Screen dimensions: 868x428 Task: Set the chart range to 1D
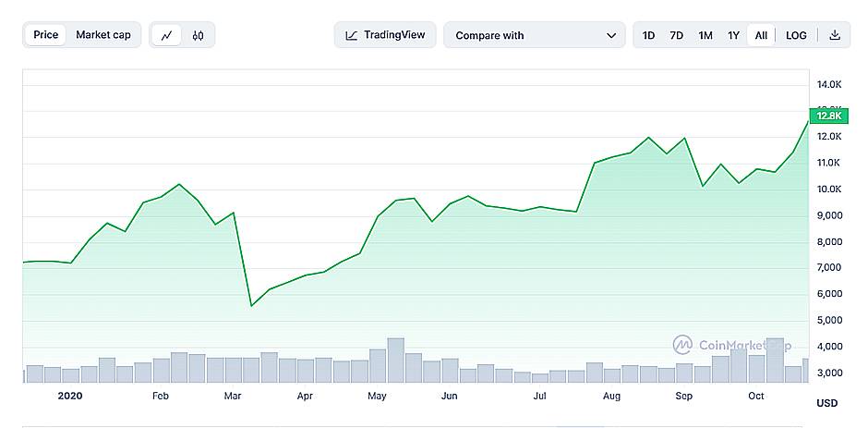pyautogui.click(x=649, y=35)
